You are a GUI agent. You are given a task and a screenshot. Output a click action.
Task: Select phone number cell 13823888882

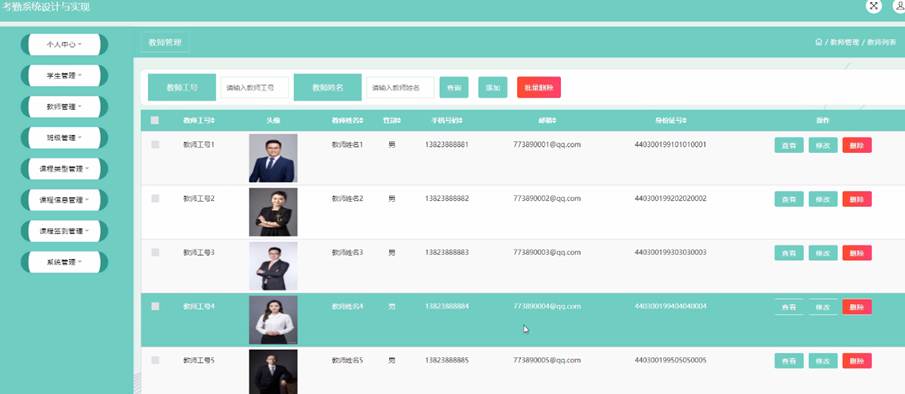[x=447, y=198]
